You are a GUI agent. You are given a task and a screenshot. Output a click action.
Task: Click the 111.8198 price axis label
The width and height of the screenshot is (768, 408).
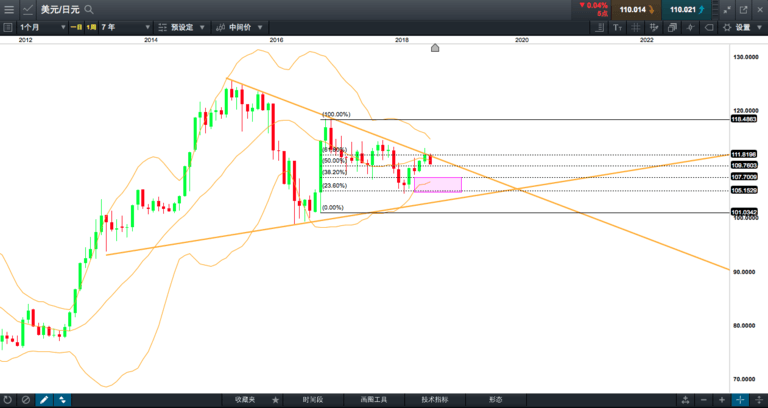(x=744, y=154)
